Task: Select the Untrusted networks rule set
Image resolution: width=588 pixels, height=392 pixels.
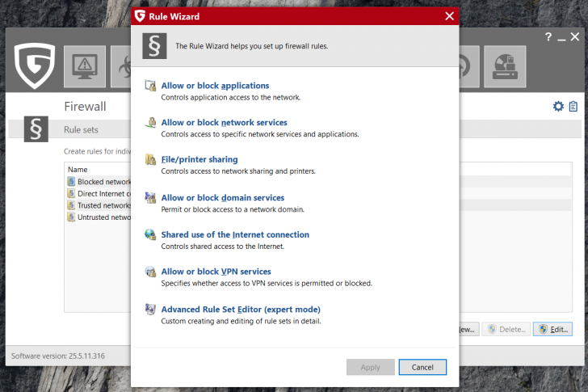Action: (98, 217)
